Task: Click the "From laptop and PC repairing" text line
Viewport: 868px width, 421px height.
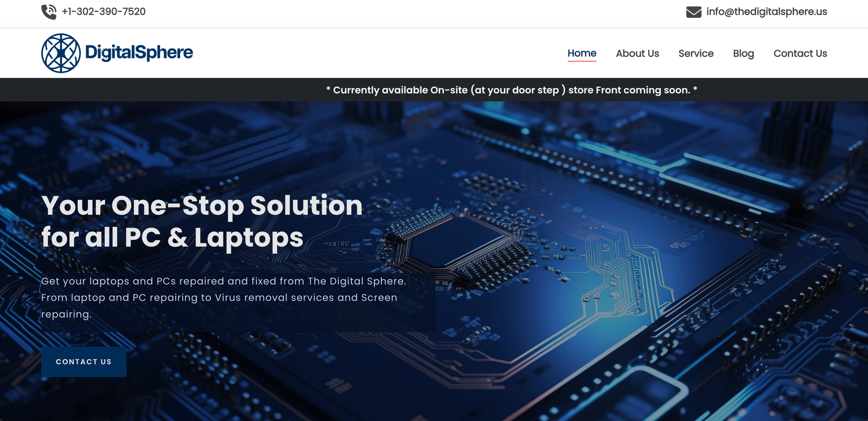Action: coord(219,297)
